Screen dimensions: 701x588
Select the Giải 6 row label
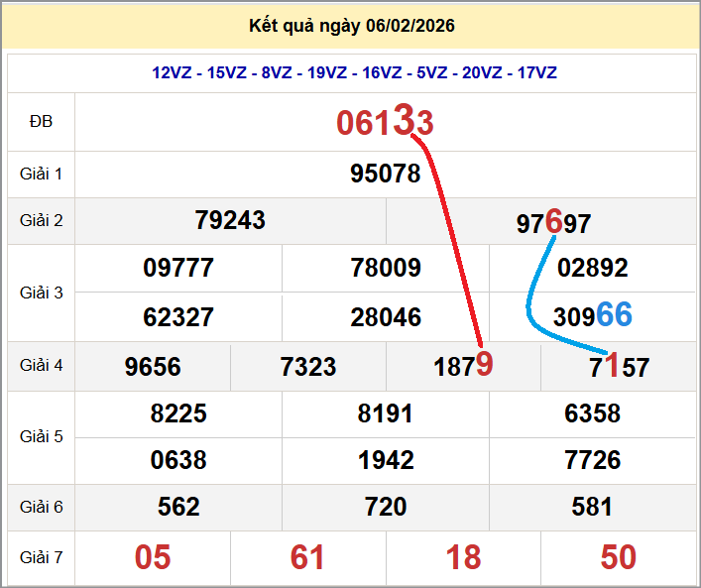[x=41, y=508]
